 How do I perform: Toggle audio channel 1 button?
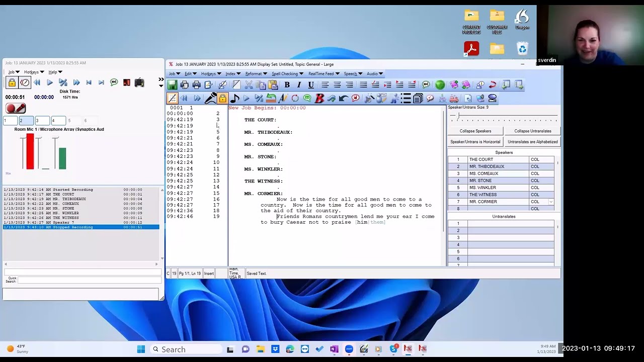[x=11, y=121]
